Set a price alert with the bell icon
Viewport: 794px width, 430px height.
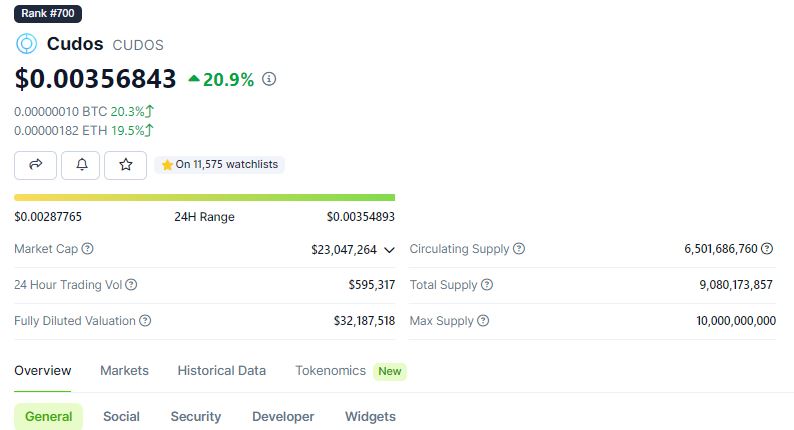tap(81, 165)
